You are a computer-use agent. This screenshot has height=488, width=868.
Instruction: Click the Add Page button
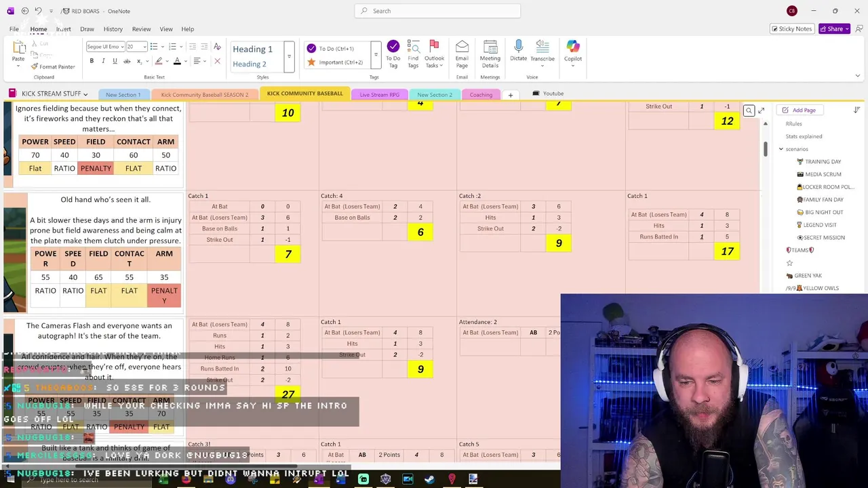(x=800, y=110)
